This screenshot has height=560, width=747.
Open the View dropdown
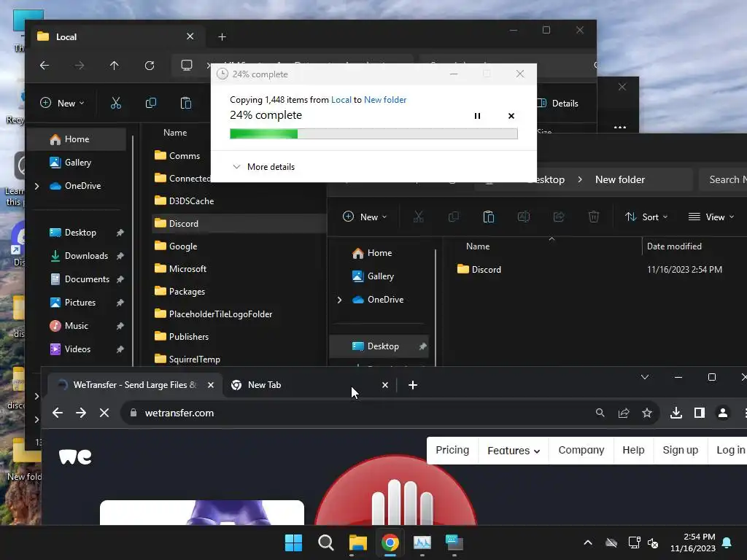(711, 217)
